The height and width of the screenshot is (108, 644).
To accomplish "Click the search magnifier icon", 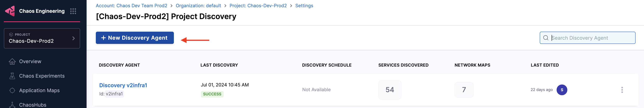I will pyautogui.click(x=546, y=38).
